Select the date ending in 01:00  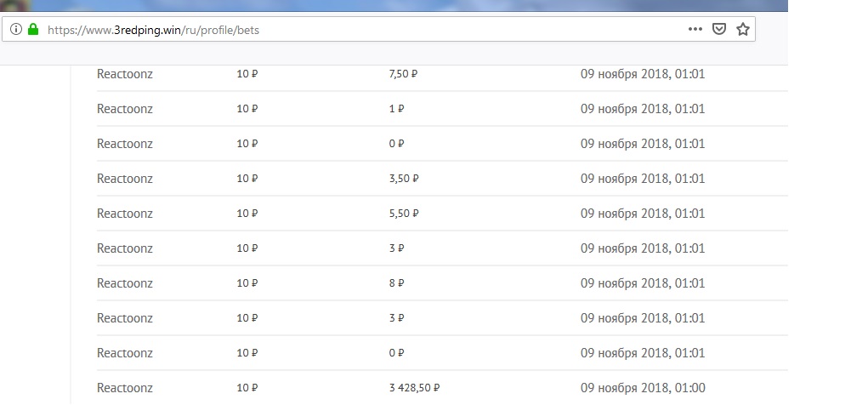point(643,388)
